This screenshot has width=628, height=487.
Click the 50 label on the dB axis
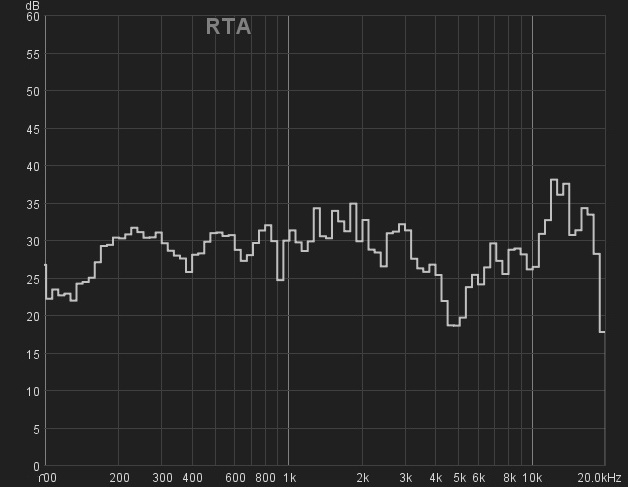33,92
